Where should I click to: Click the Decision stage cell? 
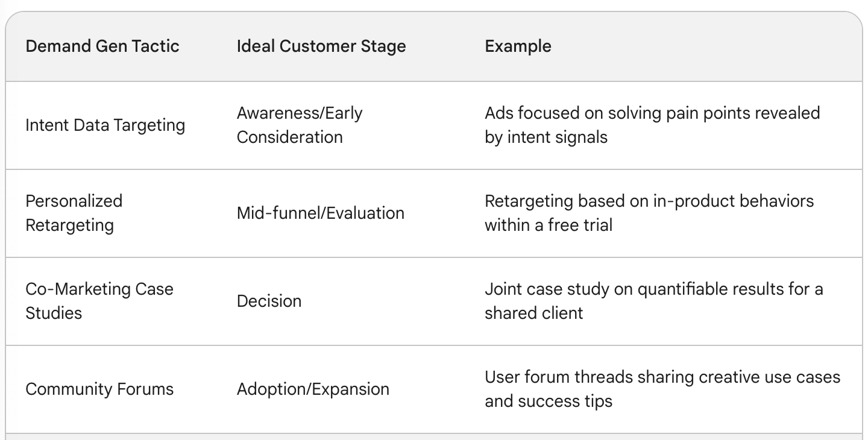pos(269,301)
